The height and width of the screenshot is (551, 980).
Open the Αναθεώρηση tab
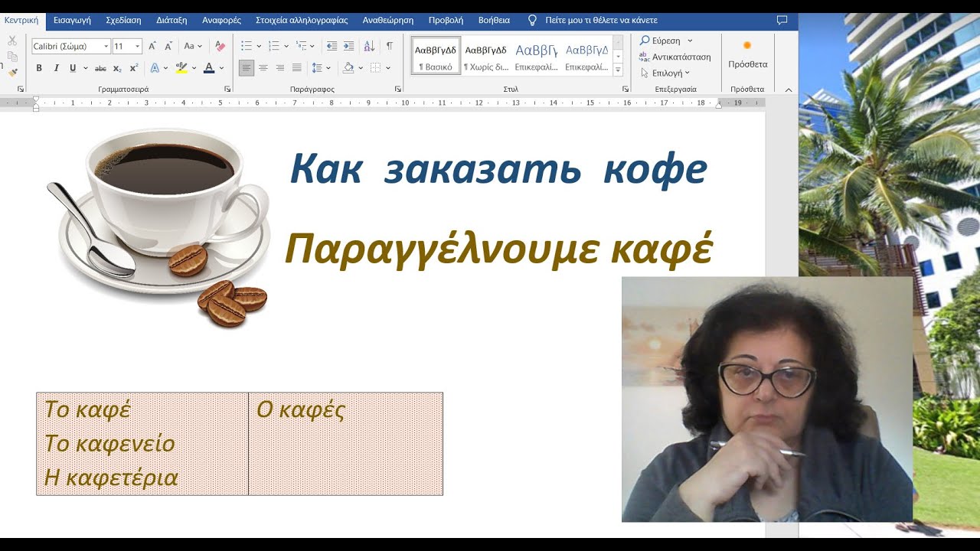pyautogui.click(x=388, y=20)
